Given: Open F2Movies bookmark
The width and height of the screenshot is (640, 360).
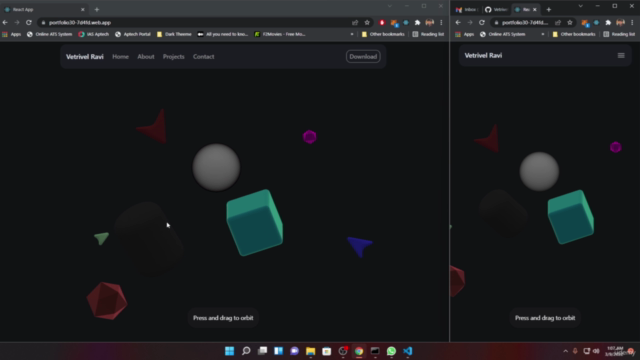Looking at the screenshot, I should [x=280, y=34].
